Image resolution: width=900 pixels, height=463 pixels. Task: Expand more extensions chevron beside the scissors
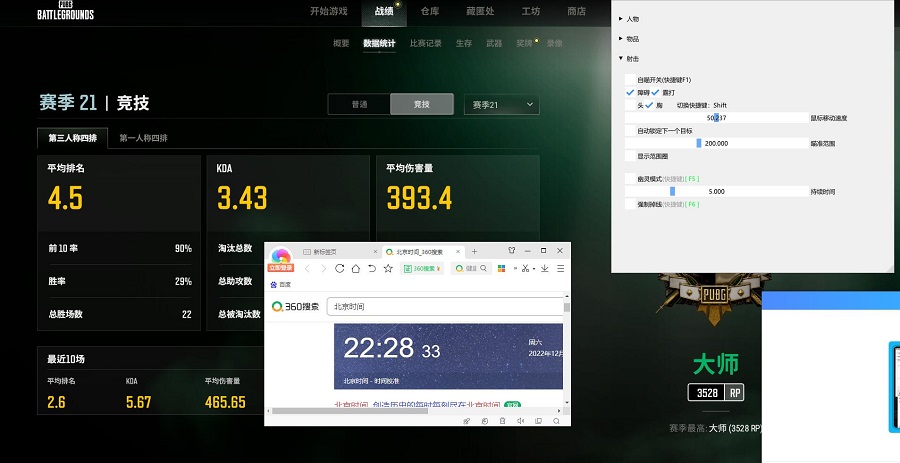coord(515,269)
